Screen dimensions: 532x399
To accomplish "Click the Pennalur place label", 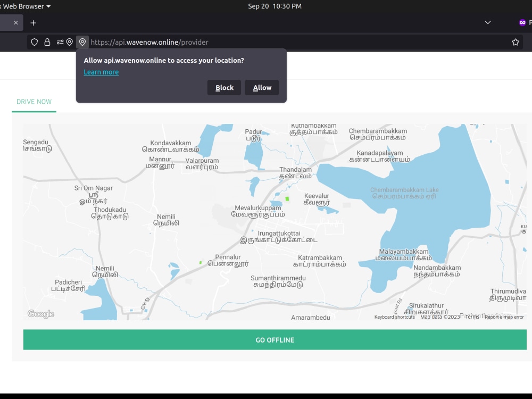I will pos(228,260).
